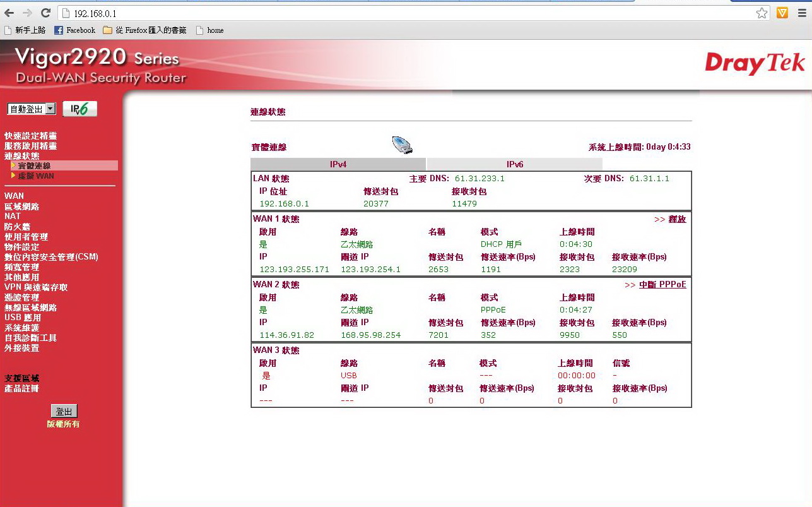This screenshot has height=507, width=812.
Task: Open the NAT menu in sidebar
Action: point(13,217)
